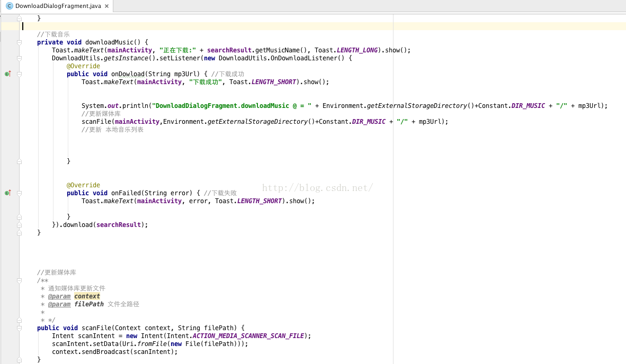This screenshot has height=364, width=626.
Task: Collapse the setListener anonymous class fold marker
Action: [19, 58]
